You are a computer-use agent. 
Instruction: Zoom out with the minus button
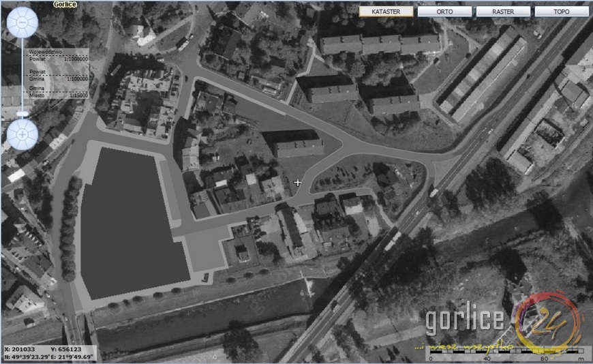coord(22,22)
